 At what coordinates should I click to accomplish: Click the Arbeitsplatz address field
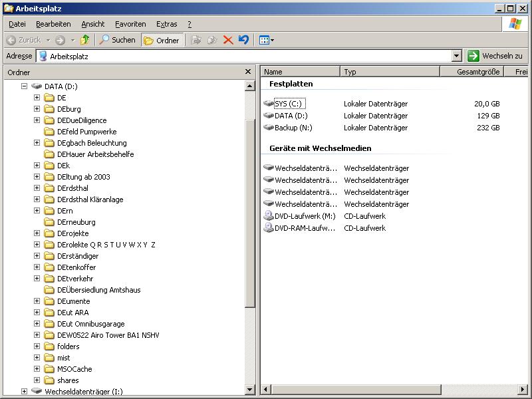point(244,56)
